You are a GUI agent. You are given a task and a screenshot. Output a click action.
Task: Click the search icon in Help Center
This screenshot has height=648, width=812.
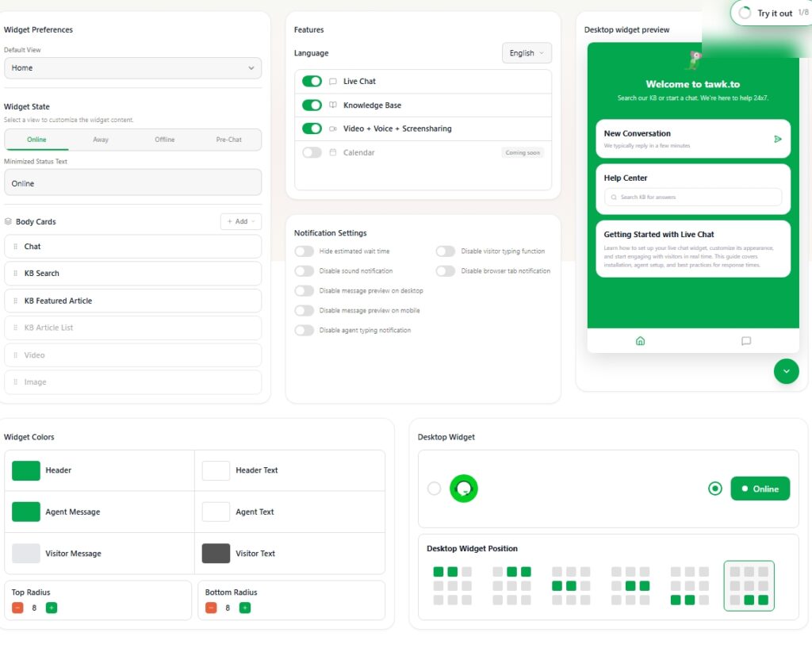(614, 197)
